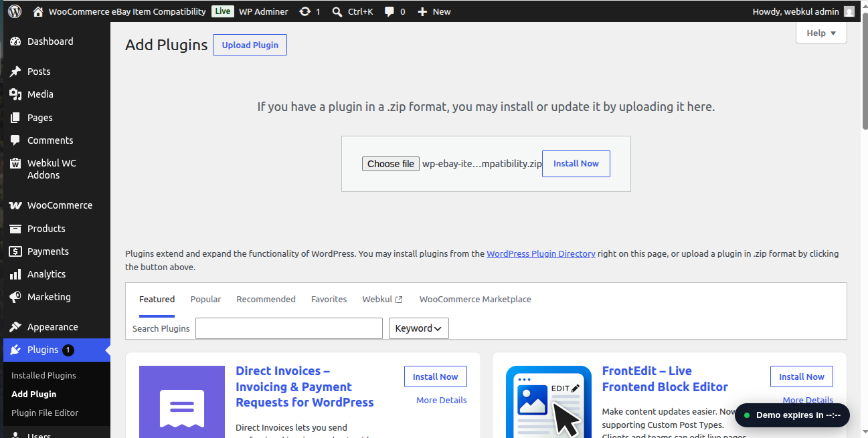Click the plus New icon
This screenshot has height=438, width=868.
click(422, 11)
